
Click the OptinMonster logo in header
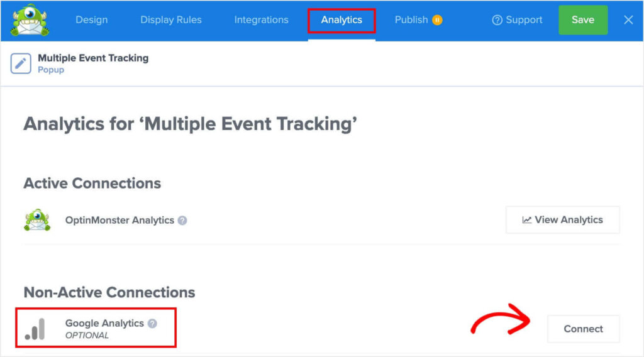point(30,20)
